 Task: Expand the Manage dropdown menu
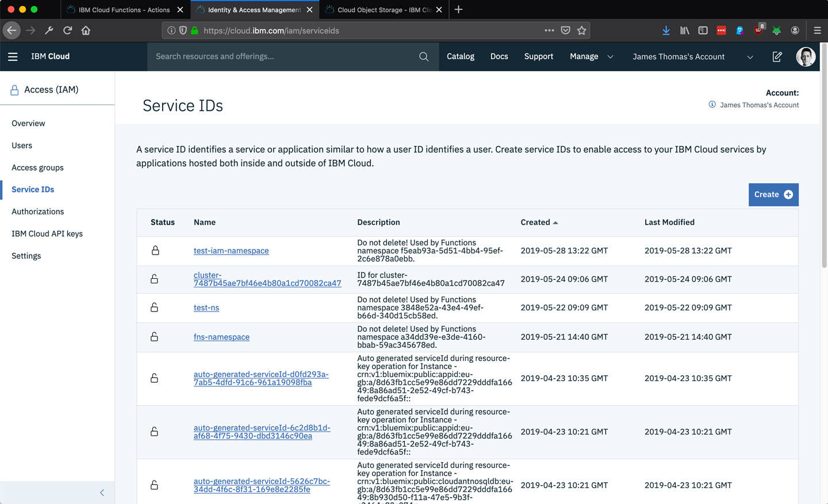tap(591, 56)
